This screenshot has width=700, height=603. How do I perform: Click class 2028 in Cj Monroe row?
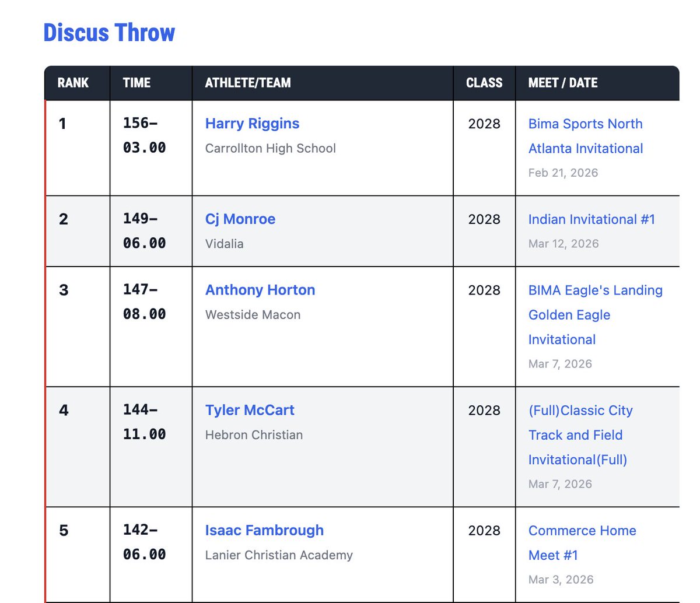pos(484,219)
